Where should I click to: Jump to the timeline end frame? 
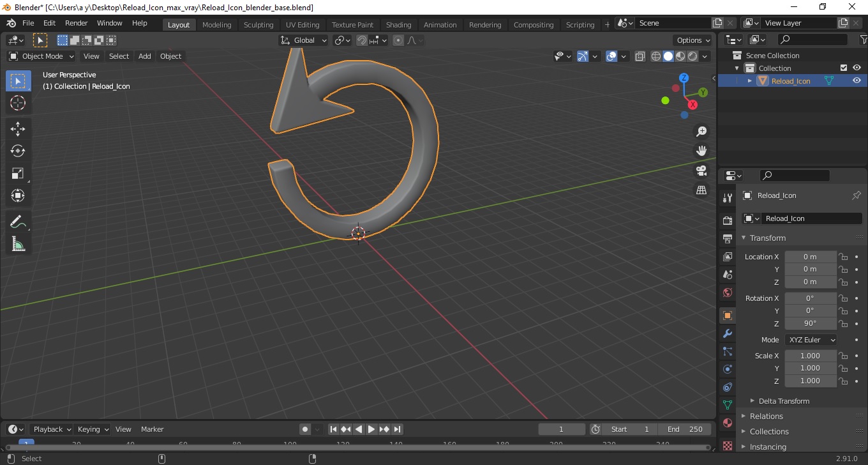(397, 429)
